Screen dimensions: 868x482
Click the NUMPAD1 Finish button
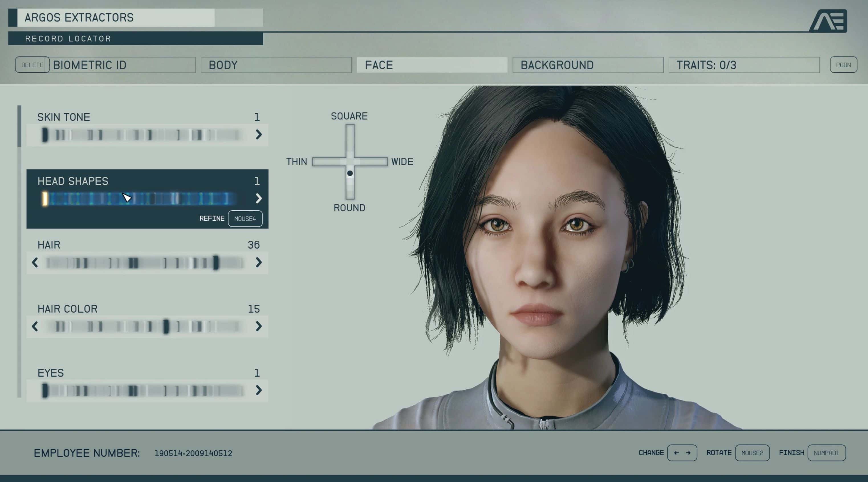point(826,453)
